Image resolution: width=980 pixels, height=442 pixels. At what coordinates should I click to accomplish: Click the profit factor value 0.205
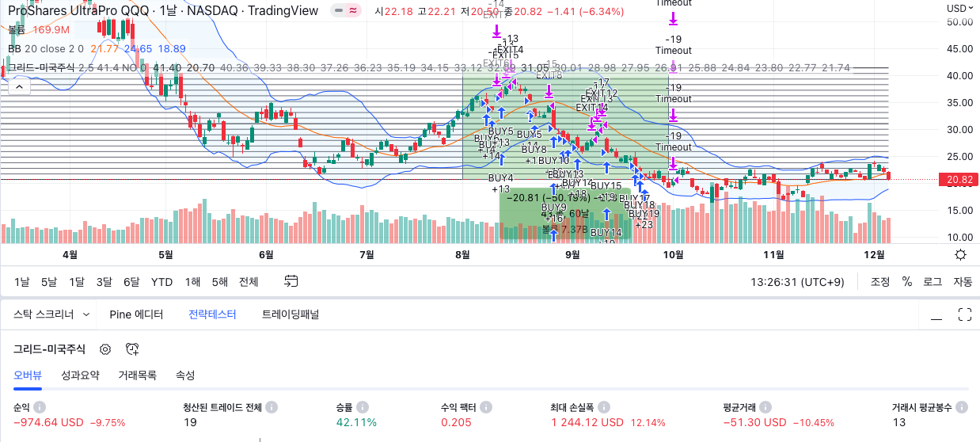tap(455, 422)
